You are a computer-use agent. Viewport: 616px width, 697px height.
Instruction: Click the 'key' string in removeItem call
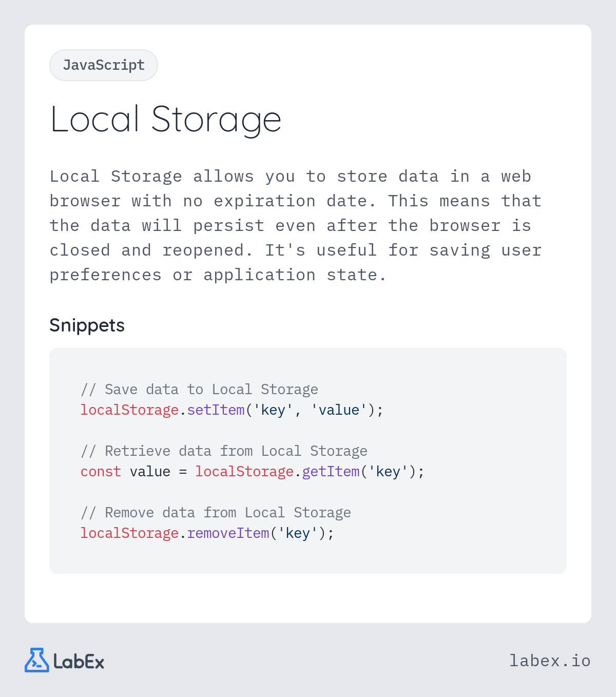pyautogui.click(x=298, y=533)
